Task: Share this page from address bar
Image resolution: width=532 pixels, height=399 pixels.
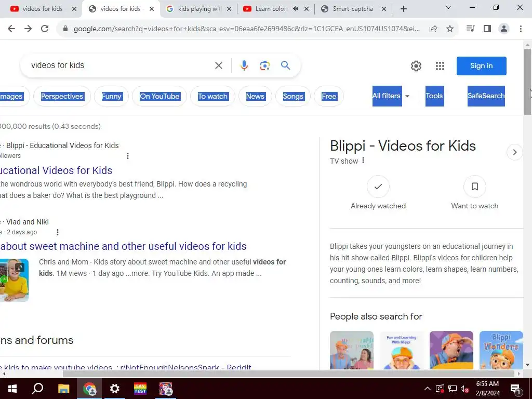Action: tap(433, 29)
